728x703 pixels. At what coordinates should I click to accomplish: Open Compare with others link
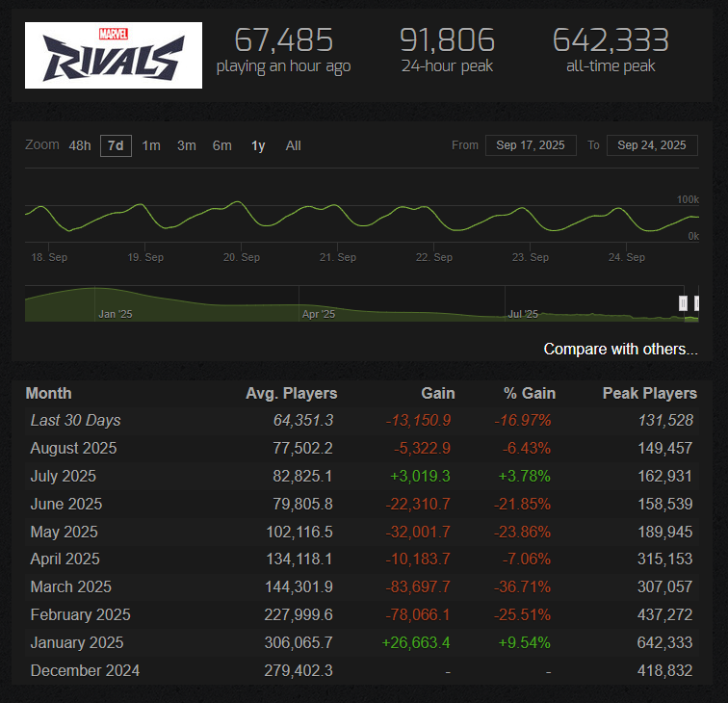[x=620, y=349]
